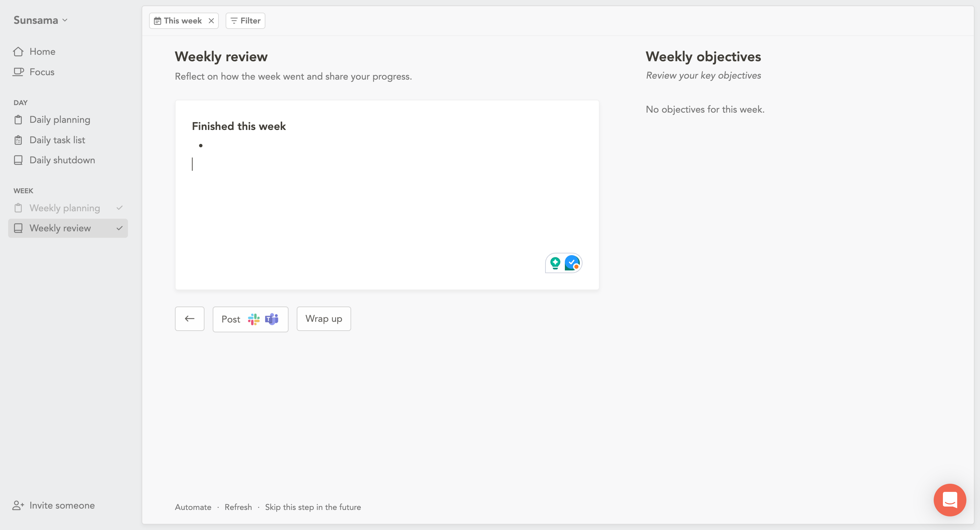Click the Post button
This screenshot has height=530, width=980.
pyautogui.click(x=250, y=319)
